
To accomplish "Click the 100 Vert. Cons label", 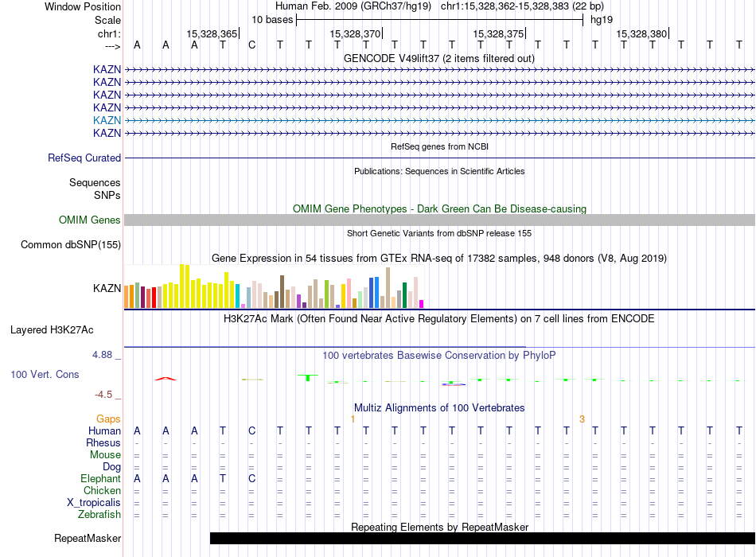I will pyautogui.click(x=44, y=374).
